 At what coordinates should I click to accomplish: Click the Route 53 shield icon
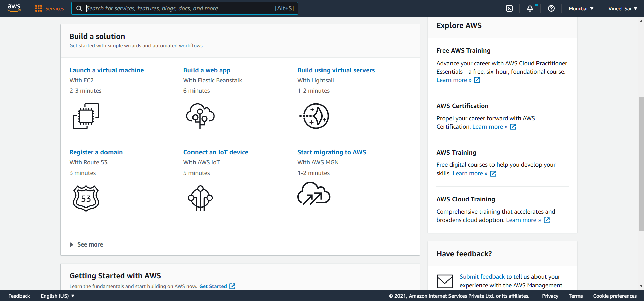(x=86, y=198)
